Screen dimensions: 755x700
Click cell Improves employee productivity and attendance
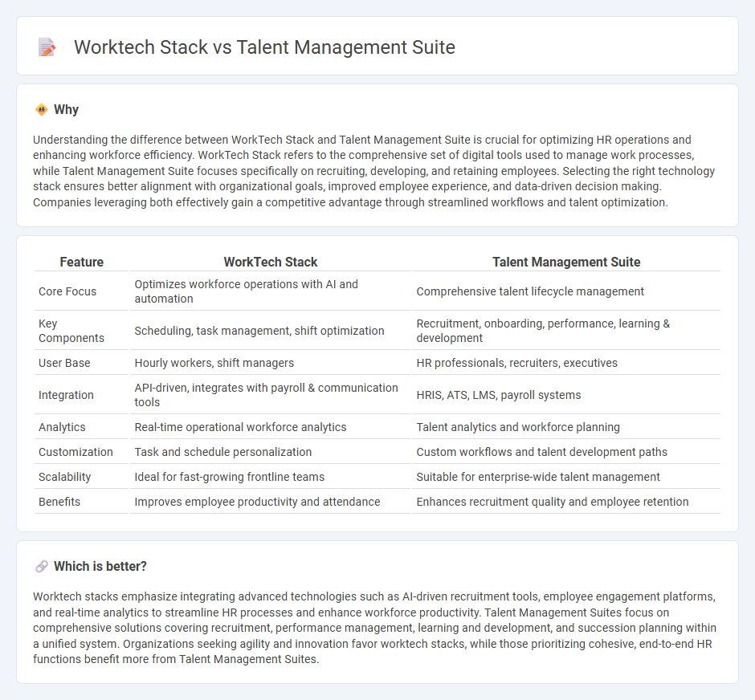[x=270, y=502]
